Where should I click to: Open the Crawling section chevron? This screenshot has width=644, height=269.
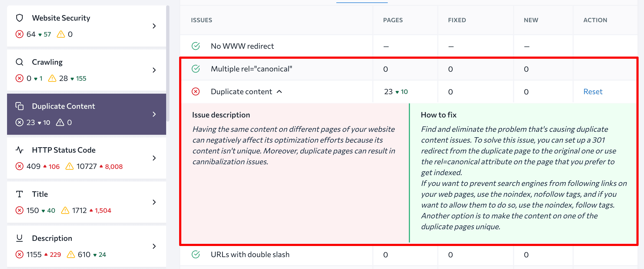(154, 70)
